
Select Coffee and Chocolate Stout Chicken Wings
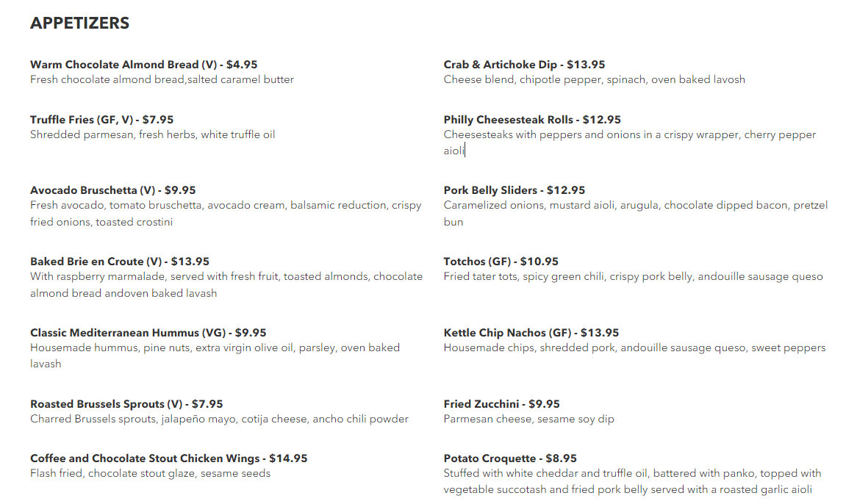tap(169, 458)
